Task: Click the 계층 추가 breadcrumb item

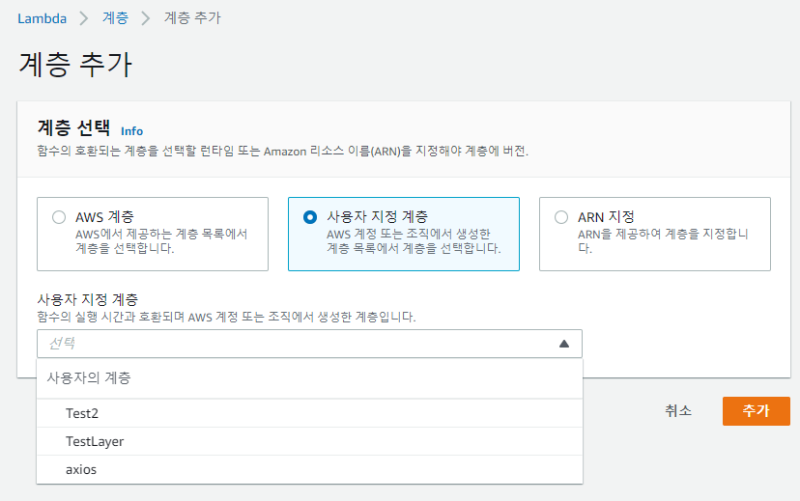Action: click(193, 18)
